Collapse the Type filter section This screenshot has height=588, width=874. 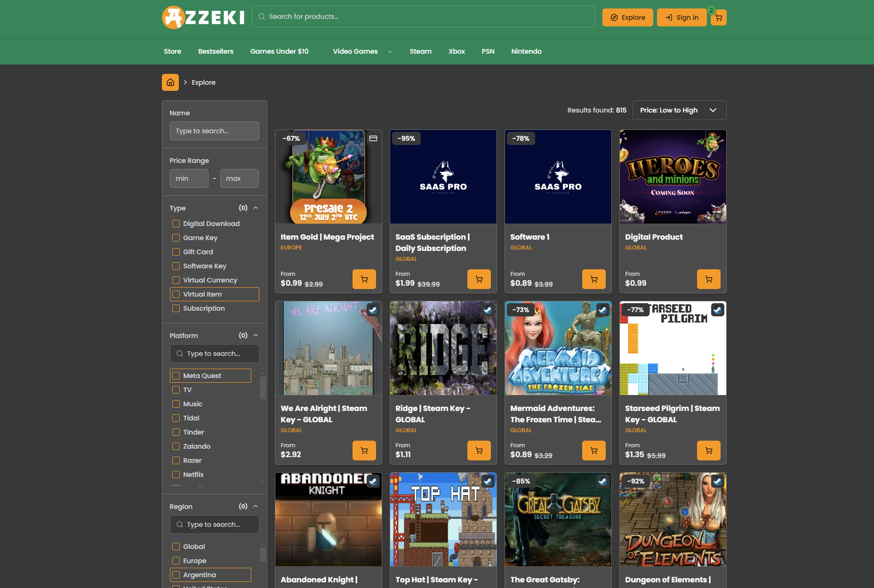(x=256, y=208)
